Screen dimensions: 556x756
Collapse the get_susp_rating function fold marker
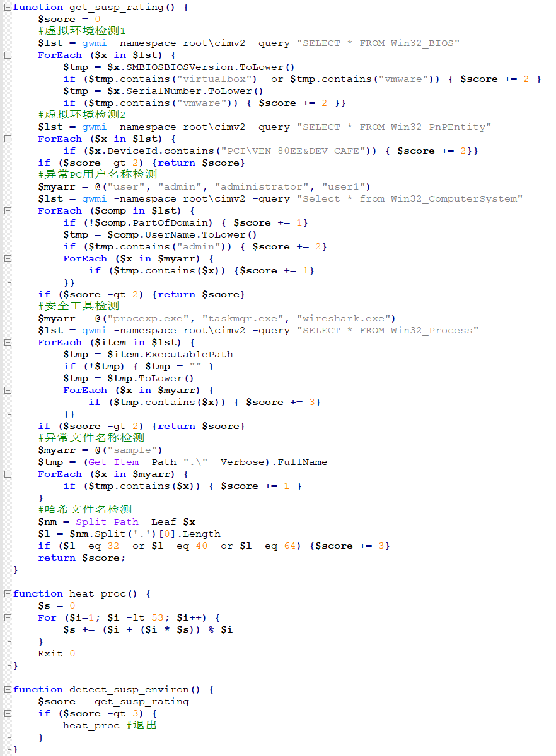tap(8, 7)
